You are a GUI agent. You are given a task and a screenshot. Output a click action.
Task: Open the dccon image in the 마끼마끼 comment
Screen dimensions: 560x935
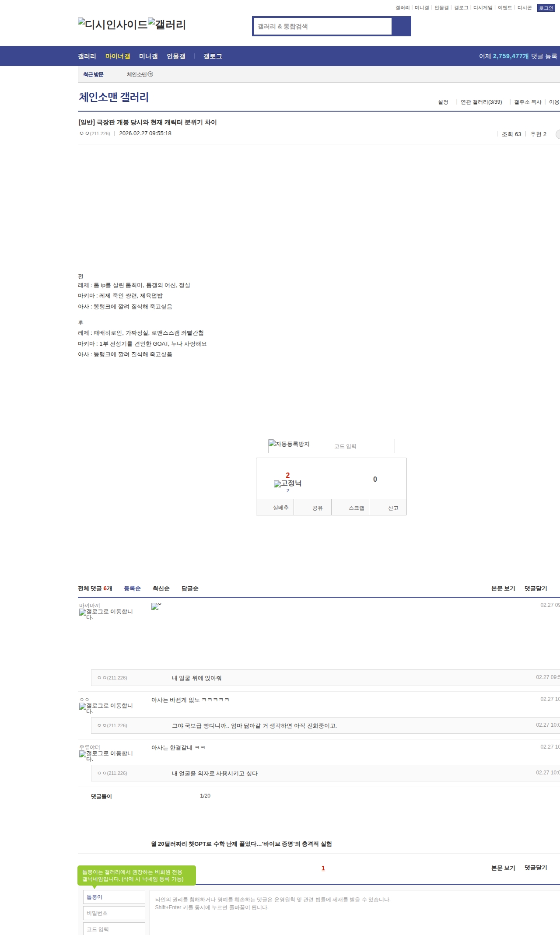point(156,606)
